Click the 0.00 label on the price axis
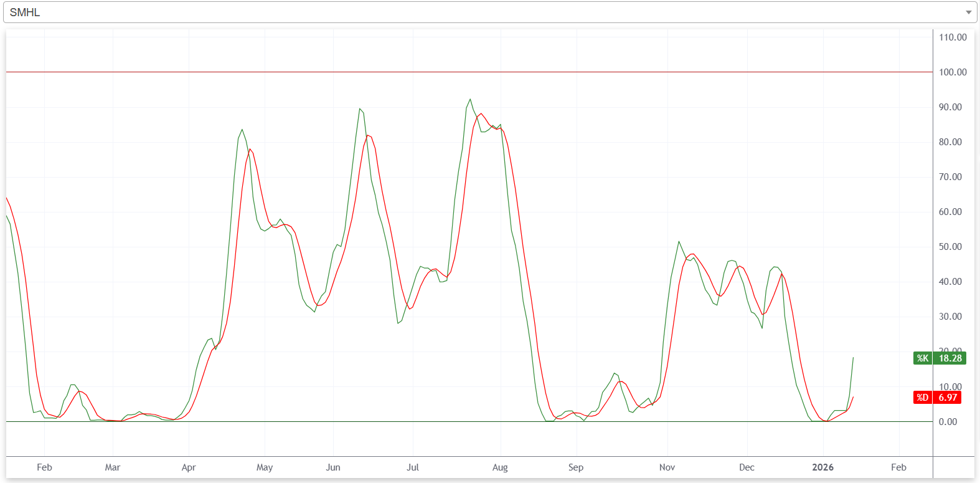This screenshot has height=483, width=980. point(948,422)
